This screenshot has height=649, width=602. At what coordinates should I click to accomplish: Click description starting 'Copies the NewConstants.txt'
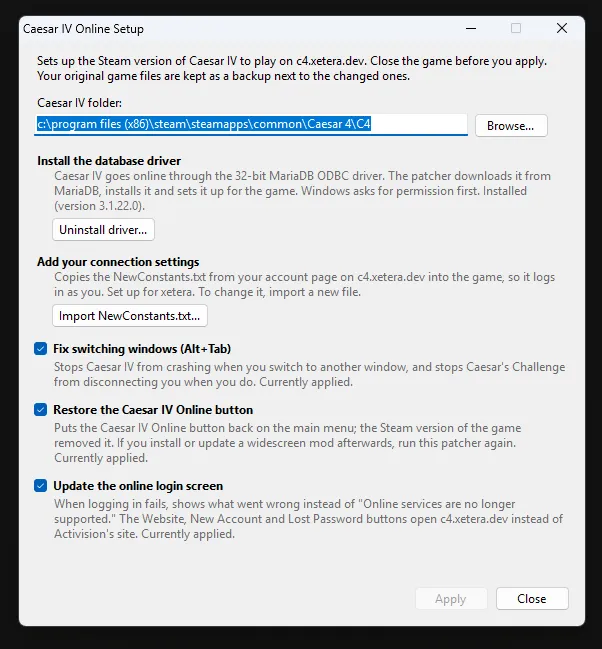304,284
